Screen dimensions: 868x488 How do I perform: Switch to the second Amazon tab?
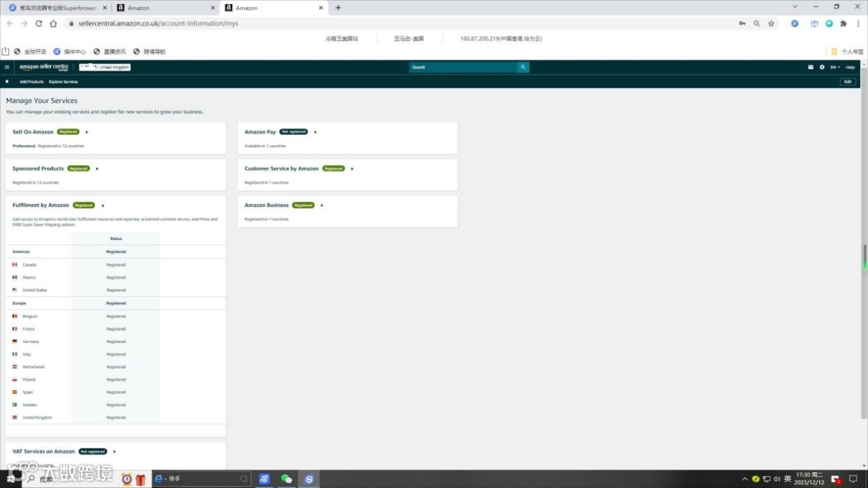point(166,8)
